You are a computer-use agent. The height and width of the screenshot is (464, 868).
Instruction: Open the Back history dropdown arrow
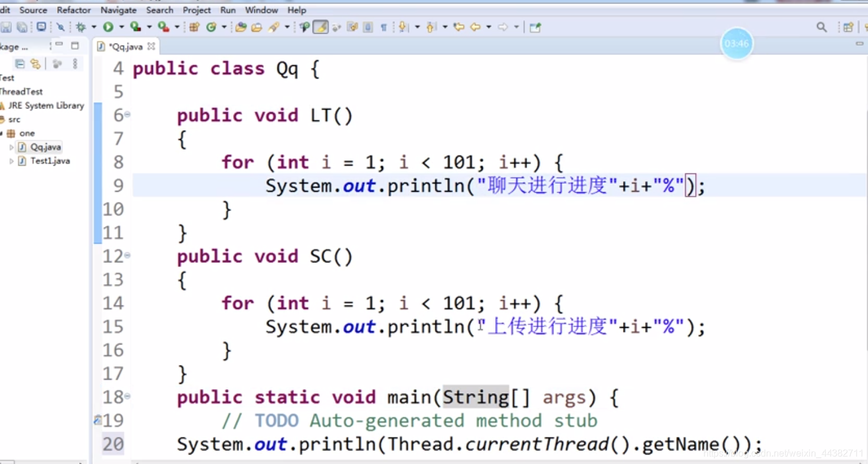coord(488,27)
